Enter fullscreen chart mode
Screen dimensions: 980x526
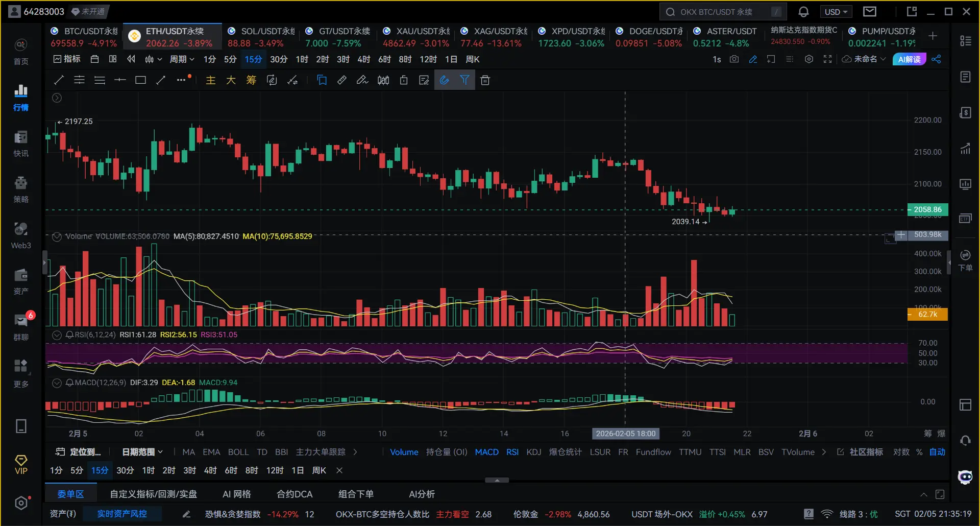828,59
